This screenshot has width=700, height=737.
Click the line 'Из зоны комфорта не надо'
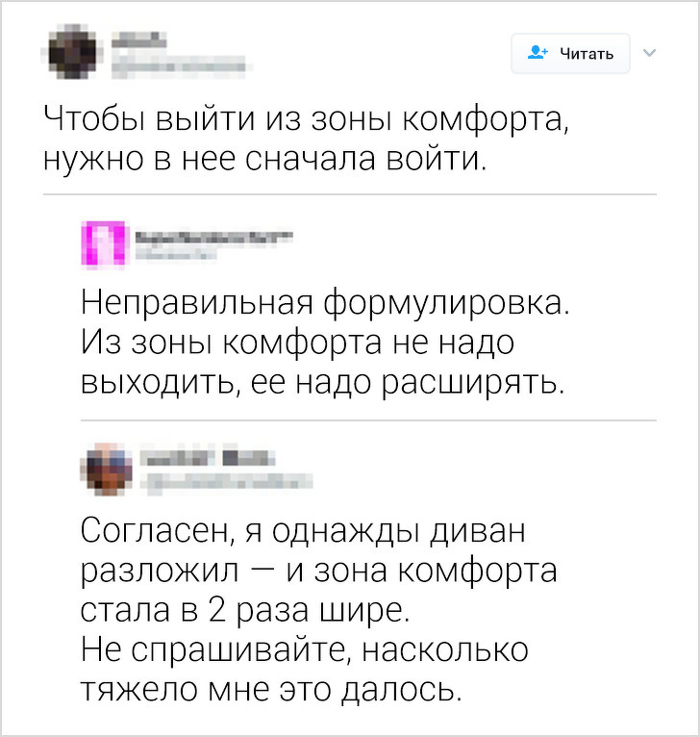point(298,343)
